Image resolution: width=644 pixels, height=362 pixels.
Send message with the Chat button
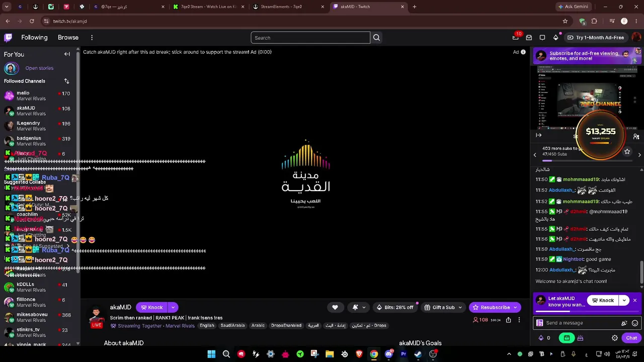pos(631,338)
